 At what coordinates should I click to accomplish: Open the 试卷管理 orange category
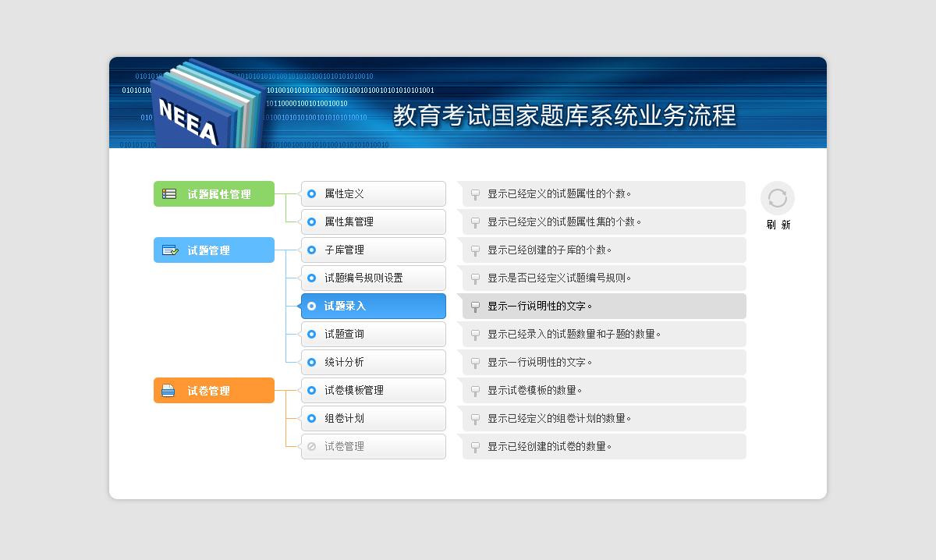coord(214,391)
